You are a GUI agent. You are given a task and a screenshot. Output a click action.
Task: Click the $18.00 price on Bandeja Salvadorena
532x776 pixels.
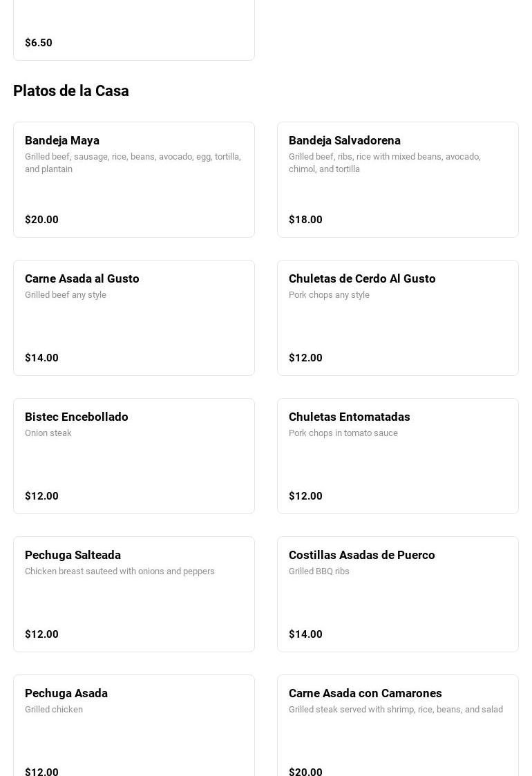click(305, 220)
